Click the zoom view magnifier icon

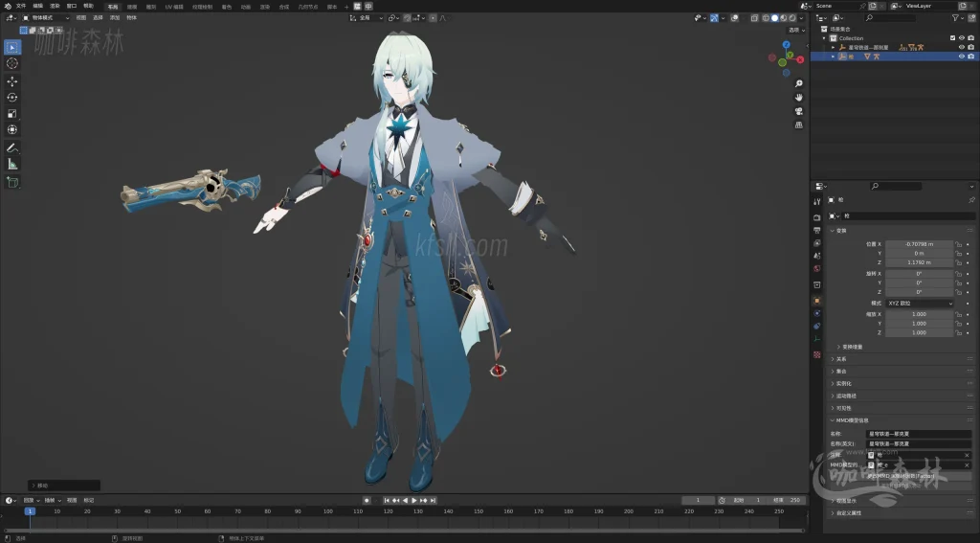click(x=799, y=83)
